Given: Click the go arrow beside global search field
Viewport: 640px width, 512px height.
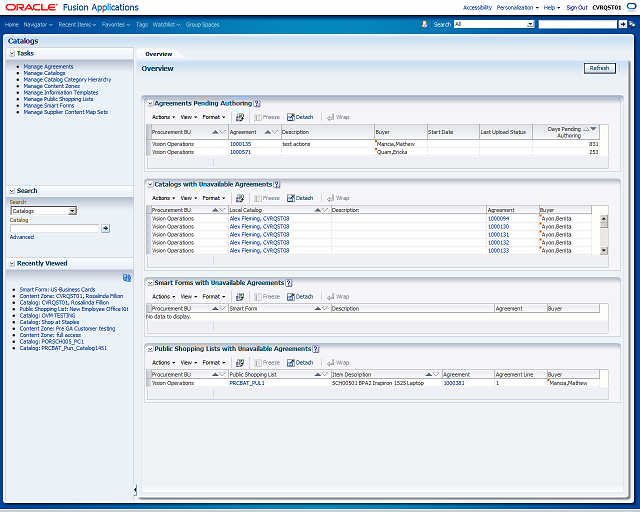Looking at the screenshot, I should click(x=622, y=24).
